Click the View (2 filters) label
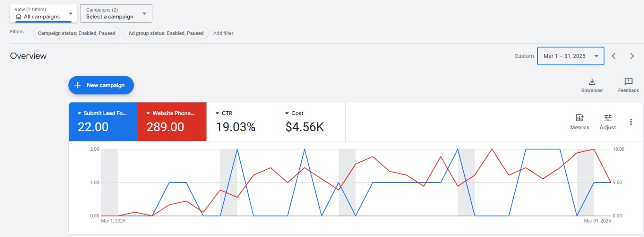Screen dimensions: 644x237 click(30, 9)
